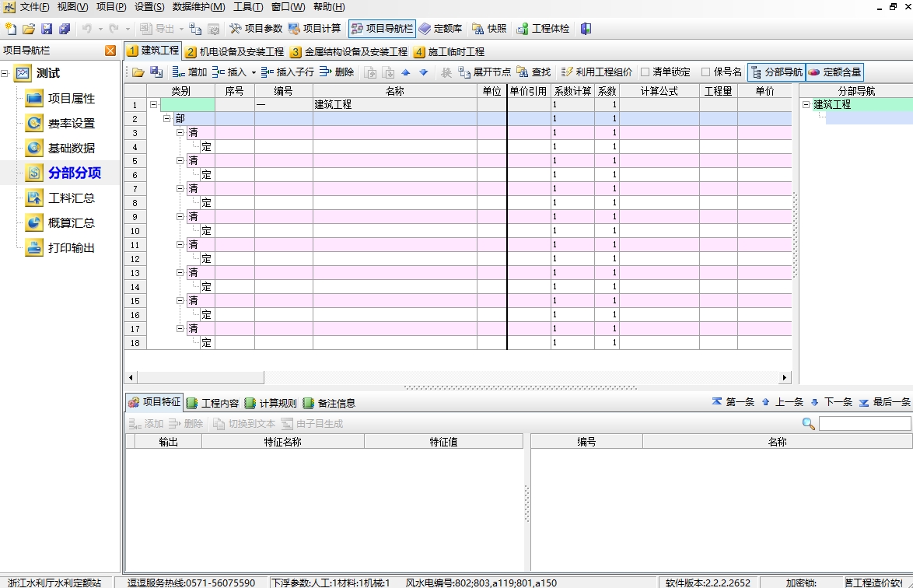Switch to 工程内容 bottom tab
Image resolution: width=913 pixels, height=588 pixels.
[x=212, y=403]
